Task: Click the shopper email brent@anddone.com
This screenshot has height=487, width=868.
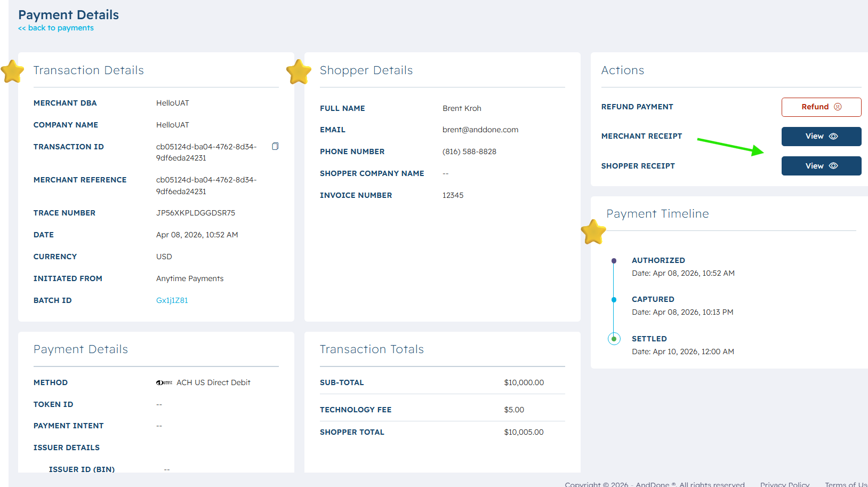Action: (480, 130)
